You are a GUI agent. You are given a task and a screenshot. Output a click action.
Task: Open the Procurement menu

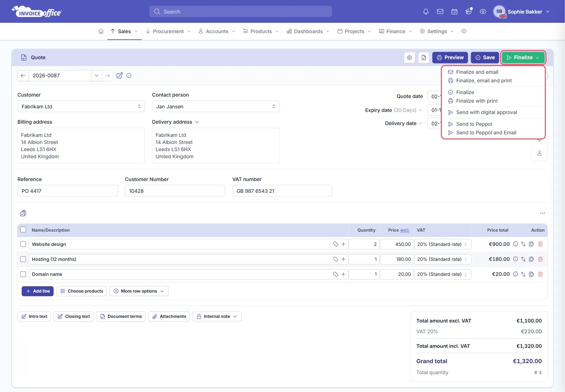[x=168, y=31]
